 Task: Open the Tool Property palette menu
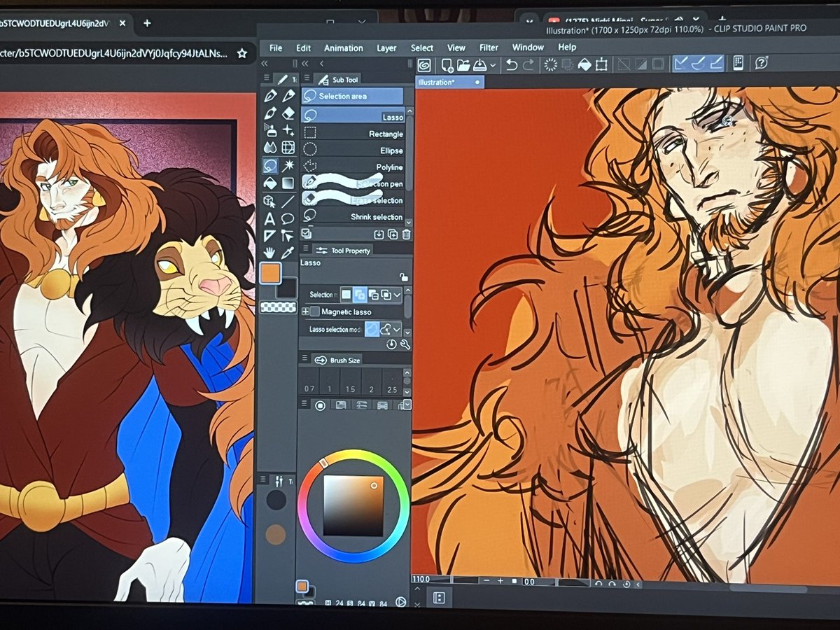point(306,248)
